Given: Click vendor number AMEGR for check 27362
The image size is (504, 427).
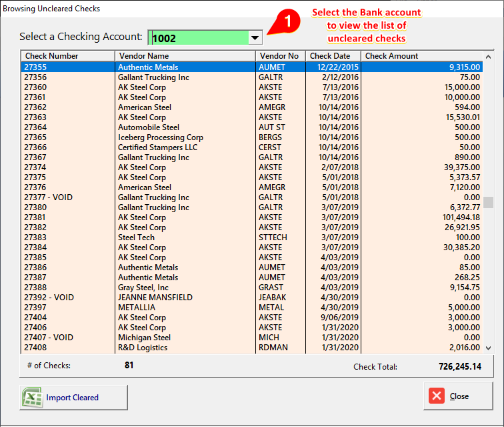Looking at the screenshot, I should click(272, 107).
